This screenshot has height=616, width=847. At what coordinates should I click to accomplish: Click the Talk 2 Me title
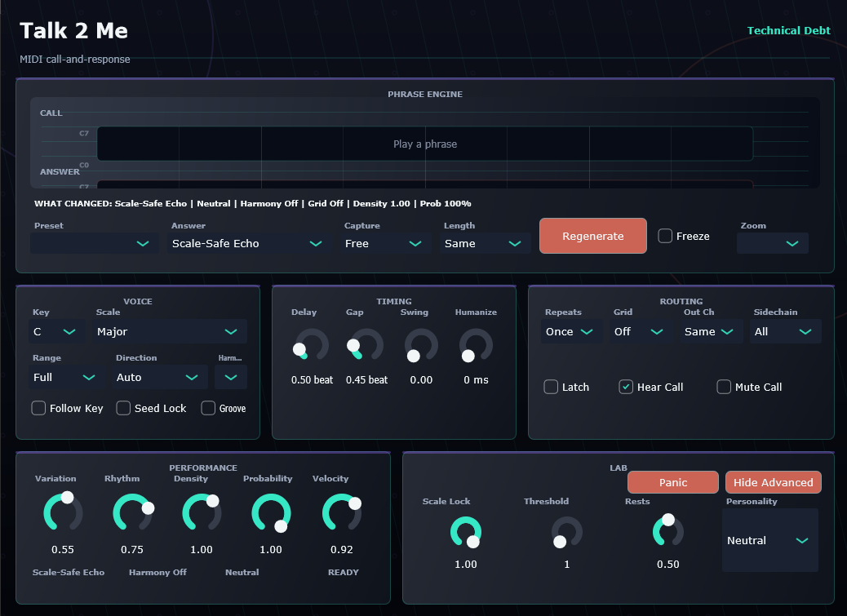(x=73, y=31)
